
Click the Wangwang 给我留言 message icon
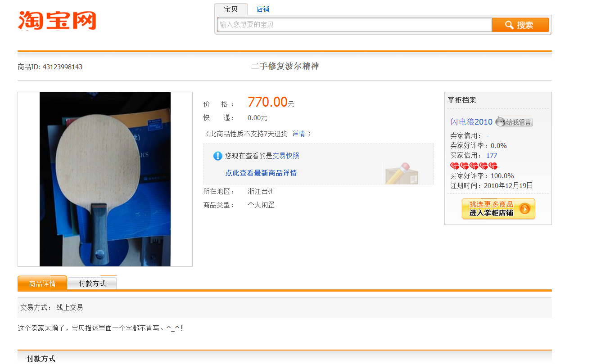(514, 122)
